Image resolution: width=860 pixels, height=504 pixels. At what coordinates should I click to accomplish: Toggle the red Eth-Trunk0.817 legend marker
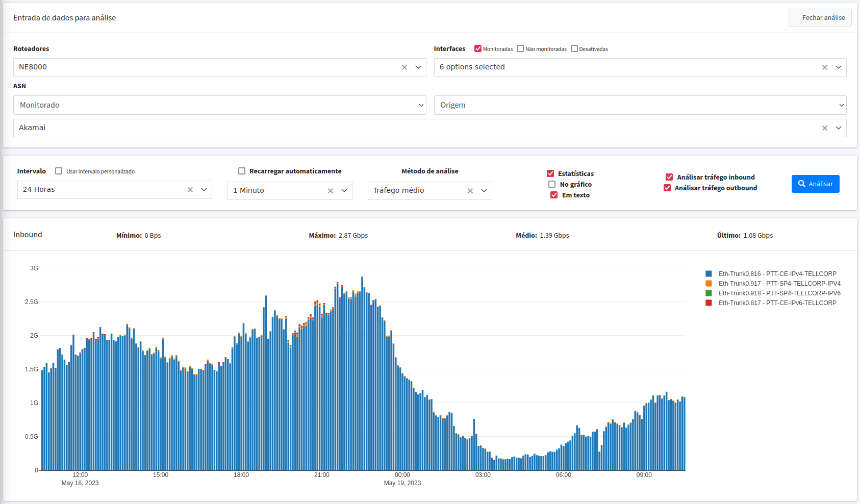tap(709, 303)
